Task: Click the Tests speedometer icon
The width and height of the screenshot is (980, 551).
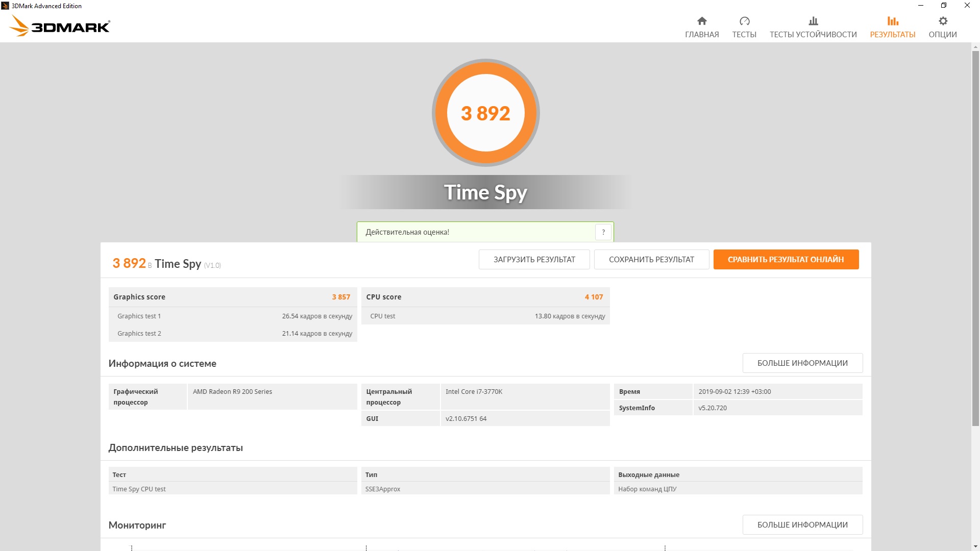Action: point(744,21)
